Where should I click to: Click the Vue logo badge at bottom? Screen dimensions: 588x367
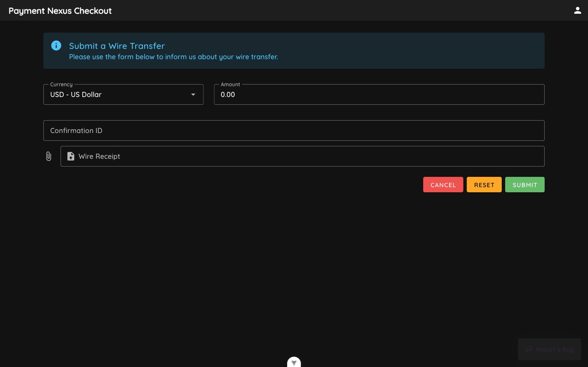294,362
